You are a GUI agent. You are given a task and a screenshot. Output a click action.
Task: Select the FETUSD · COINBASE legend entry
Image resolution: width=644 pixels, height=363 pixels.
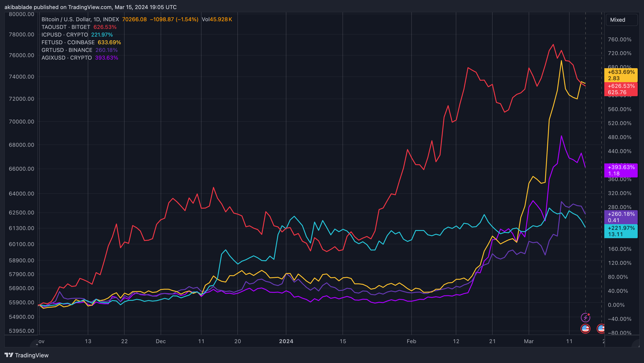[68, 42]
